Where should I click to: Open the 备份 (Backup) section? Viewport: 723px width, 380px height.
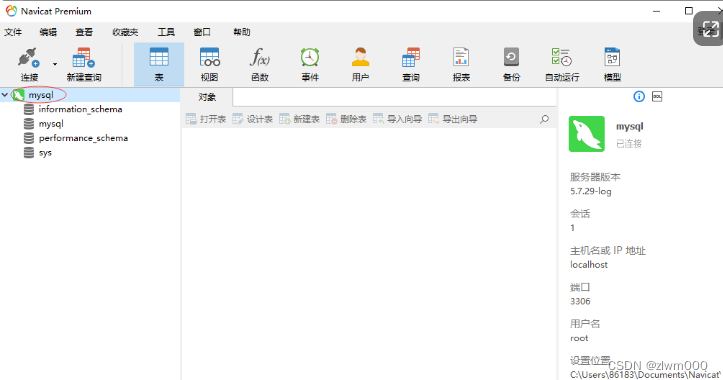click(511, 65)
